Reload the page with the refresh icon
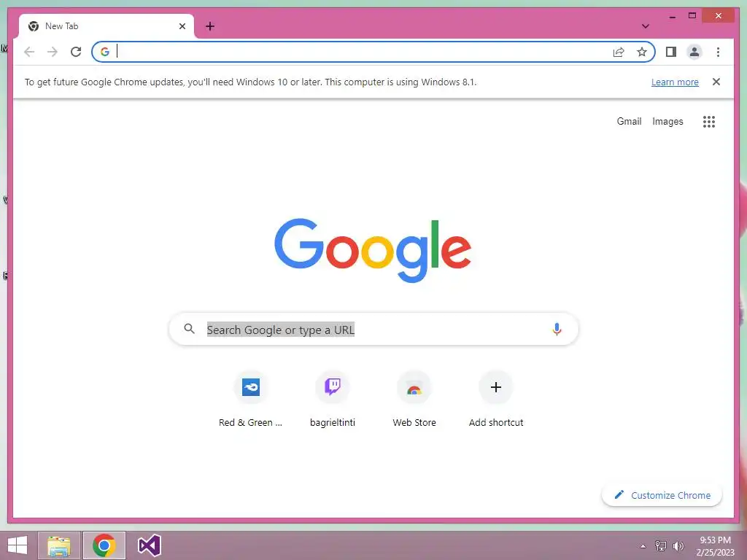747x560 pixels. [76, 52]
